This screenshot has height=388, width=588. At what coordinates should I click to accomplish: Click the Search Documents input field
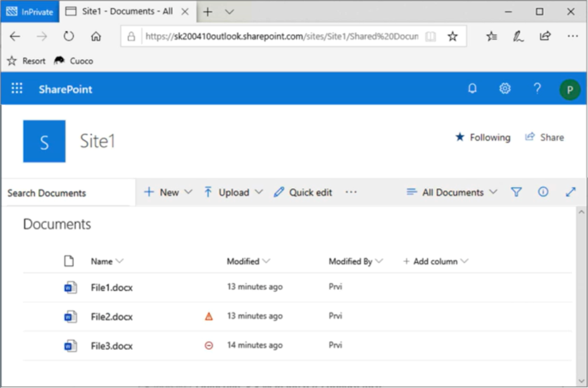(66, 193)
